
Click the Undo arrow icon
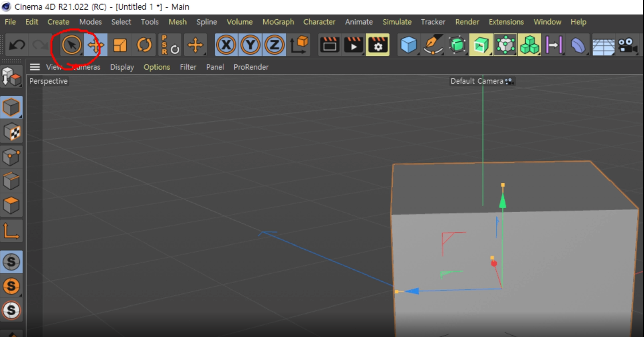[x=17, y=45]
